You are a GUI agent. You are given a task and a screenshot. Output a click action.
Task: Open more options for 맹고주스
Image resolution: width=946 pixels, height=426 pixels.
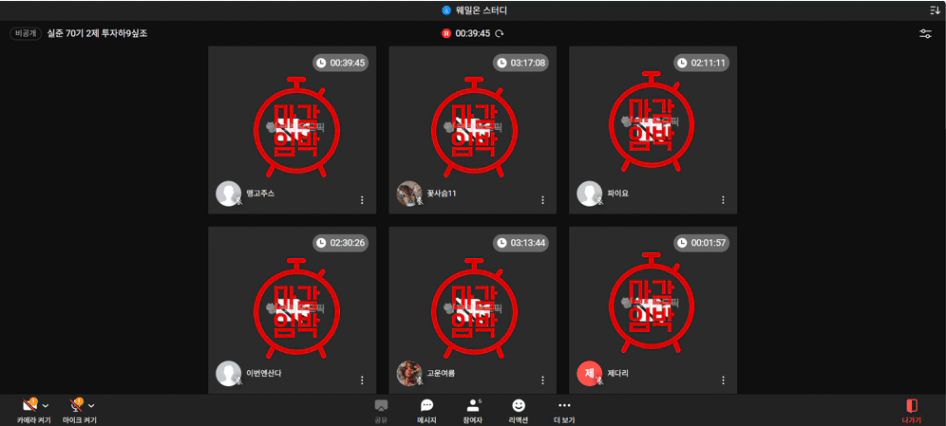pyautogui.click(x=362, y=200)
